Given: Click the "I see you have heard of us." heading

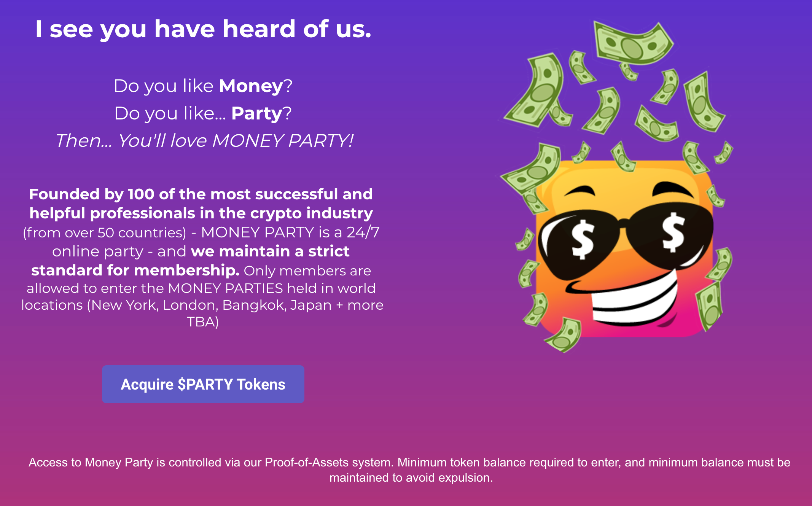Looking at the screenshot, I should pos(203,29).
